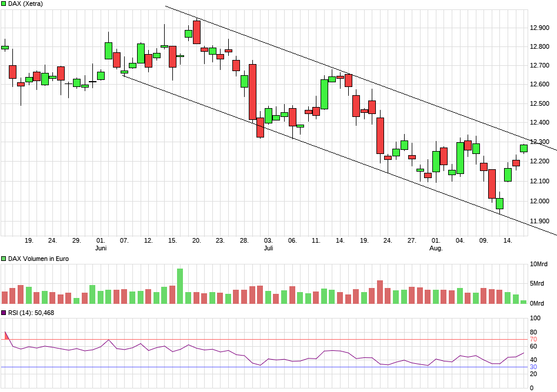
Task: Click the 12.800 price axis label
Action: point(539,46)
